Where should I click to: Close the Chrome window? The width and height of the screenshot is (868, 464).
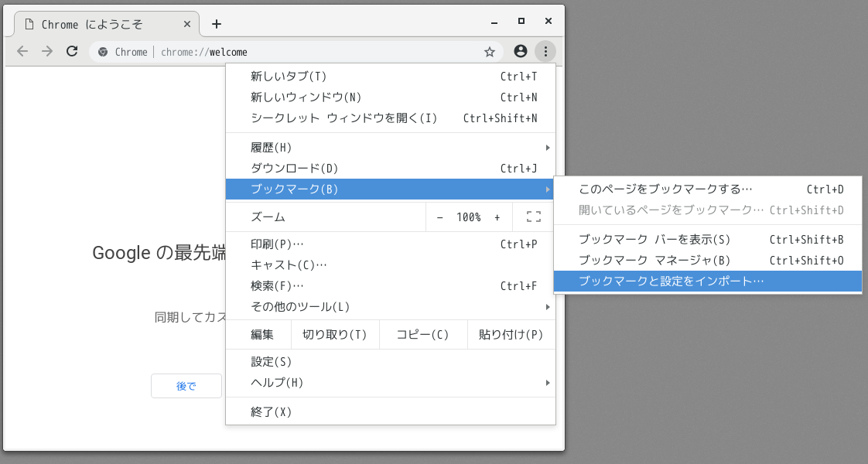pyautogui.click(x=548, y=21)
